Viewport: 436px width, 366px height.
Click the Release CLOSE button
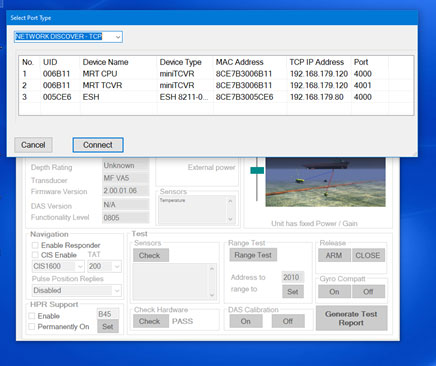(368, 255)
